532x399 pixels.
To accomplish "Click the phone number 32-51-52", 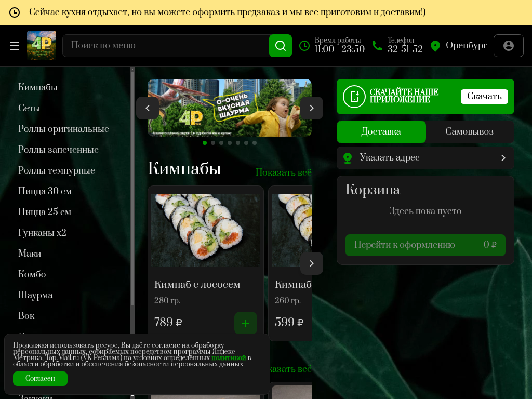I will point(405,49).
